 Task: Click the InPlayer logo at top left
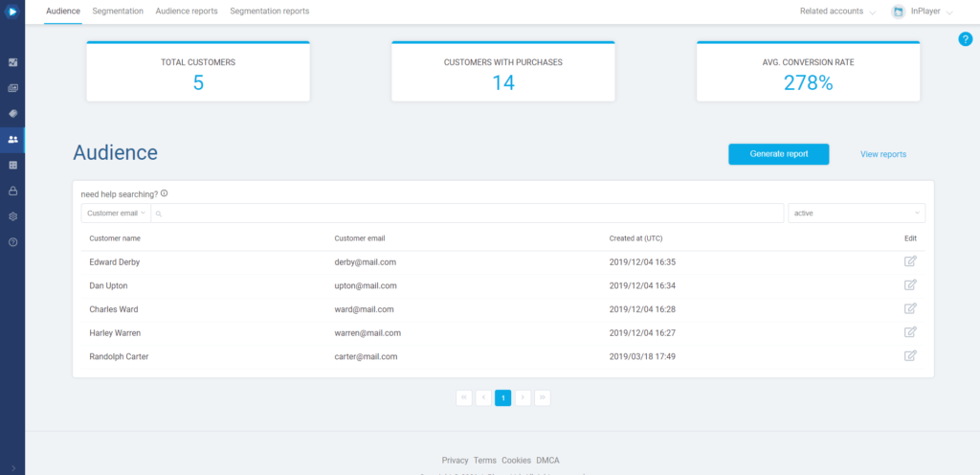click(x=12, y=11)
